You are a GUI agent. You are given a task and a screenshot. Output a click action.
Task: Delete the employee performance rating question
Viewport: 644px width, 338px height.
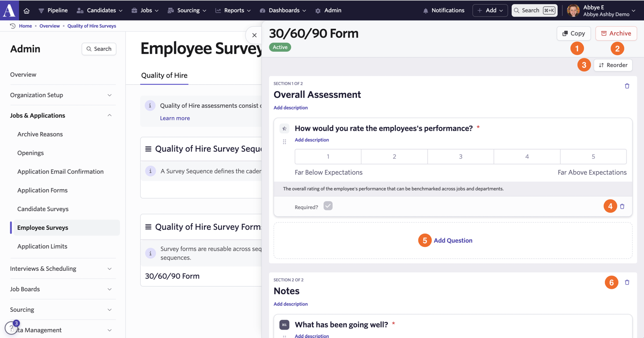point(622,206)
